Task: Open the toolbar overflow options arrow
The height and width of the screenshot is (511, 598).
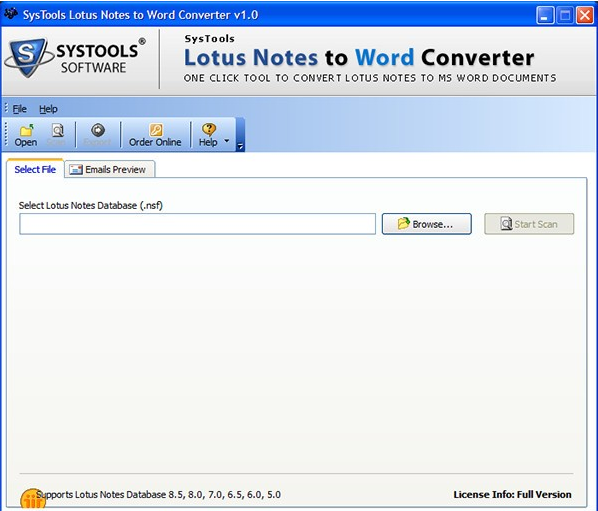Action: pos(240,146)
